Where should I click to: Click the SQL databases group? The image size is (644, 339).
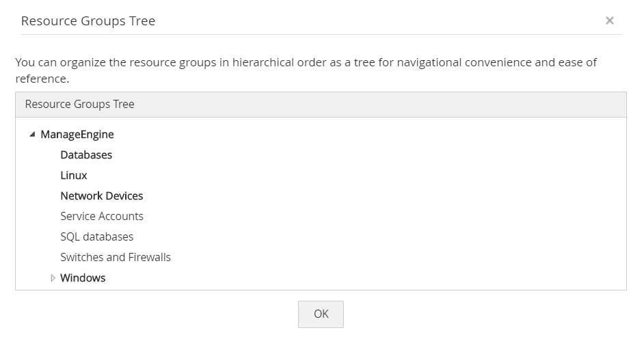pyautogui.click(x=97, y=237)
